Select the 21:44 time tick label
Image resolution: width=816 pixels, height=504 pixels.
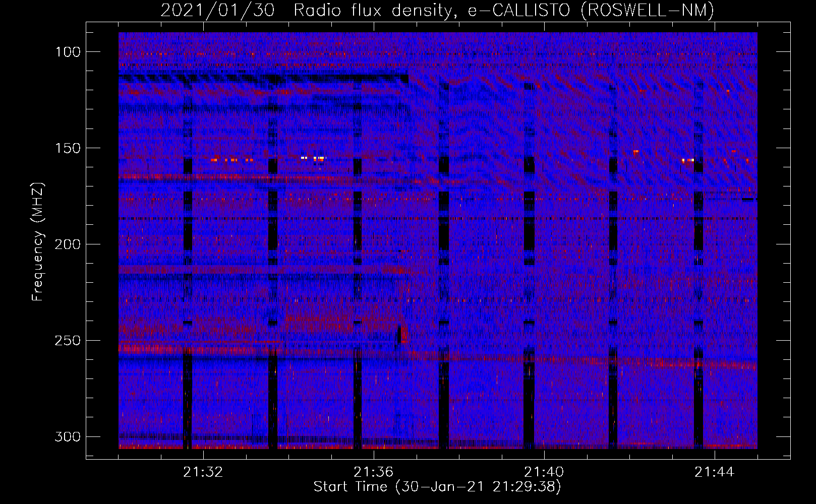click(714, 472)
